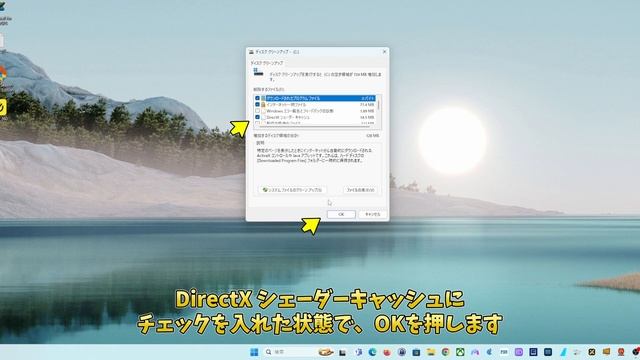Launch Microsoft Edge from the taskbar
The height and width of the screenshot is (360, 640).
372,352
